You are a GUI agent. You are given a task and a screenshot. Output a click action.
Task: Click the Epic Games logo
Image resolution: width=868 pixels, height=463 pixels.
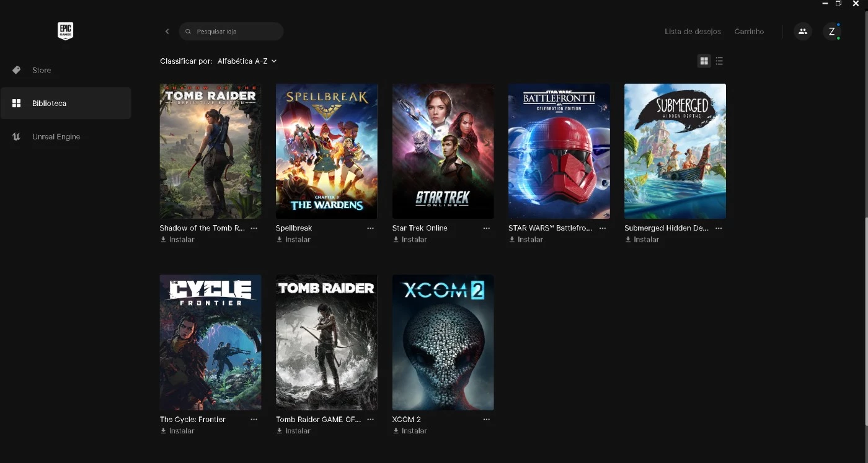pyautogui.click(x=65, y=31)
